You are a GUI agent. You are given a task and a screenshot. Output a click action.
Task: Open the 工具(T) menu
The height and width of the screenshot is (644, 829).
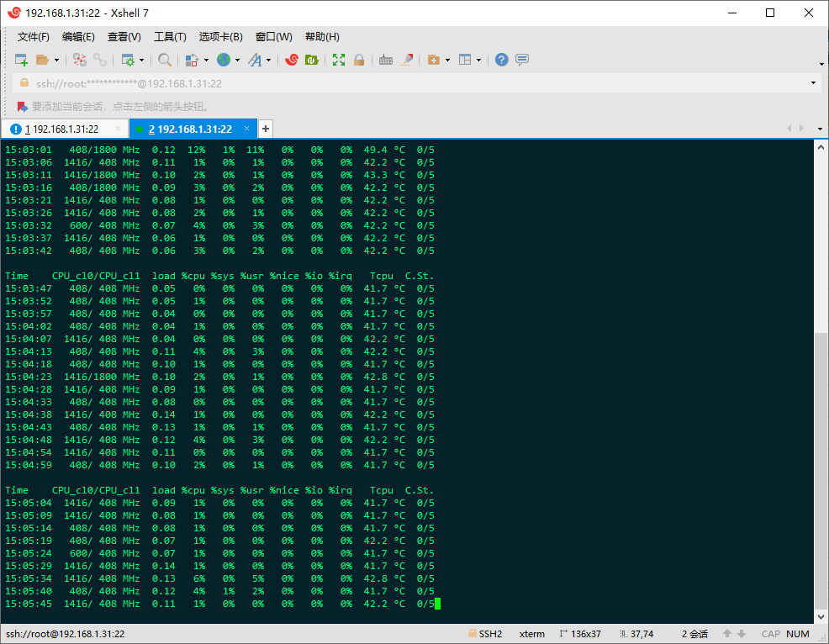tap(170, 36)
